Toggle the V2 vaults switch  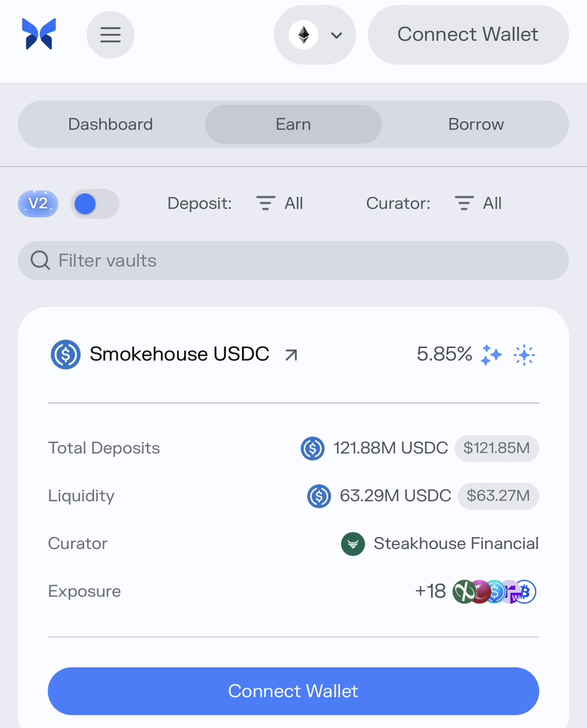95,204
